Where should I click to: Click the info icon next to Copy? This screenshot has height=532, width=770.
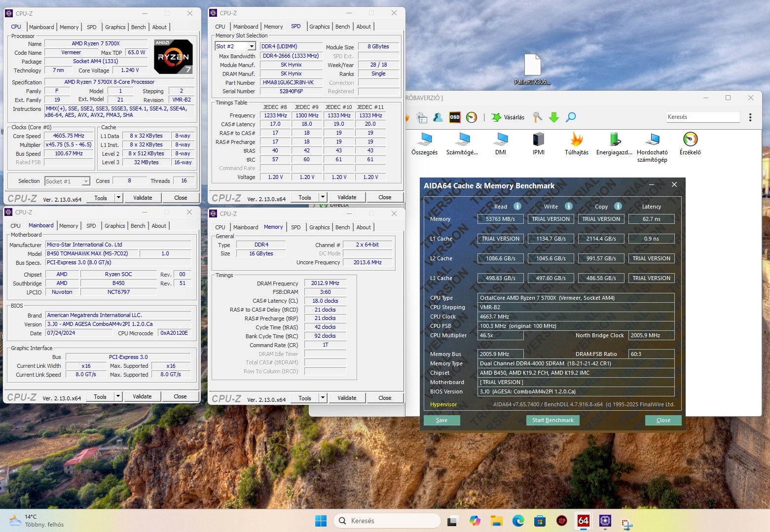pos(618,207)
